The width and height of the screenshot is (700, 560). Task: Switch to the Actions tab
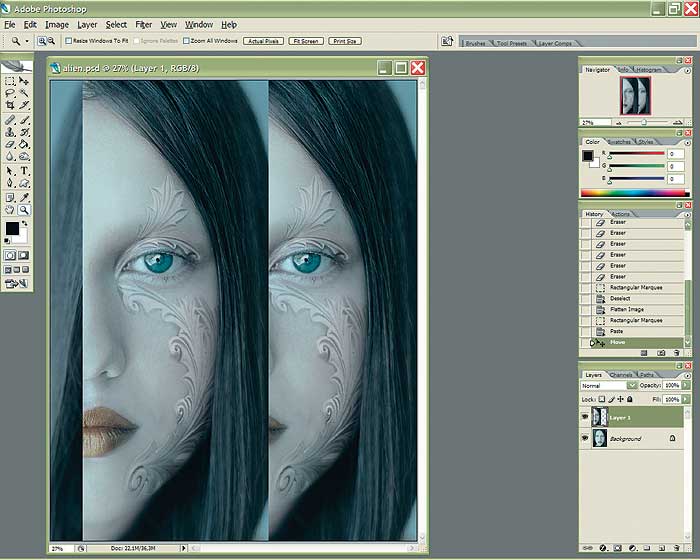(x=620, y=214)
